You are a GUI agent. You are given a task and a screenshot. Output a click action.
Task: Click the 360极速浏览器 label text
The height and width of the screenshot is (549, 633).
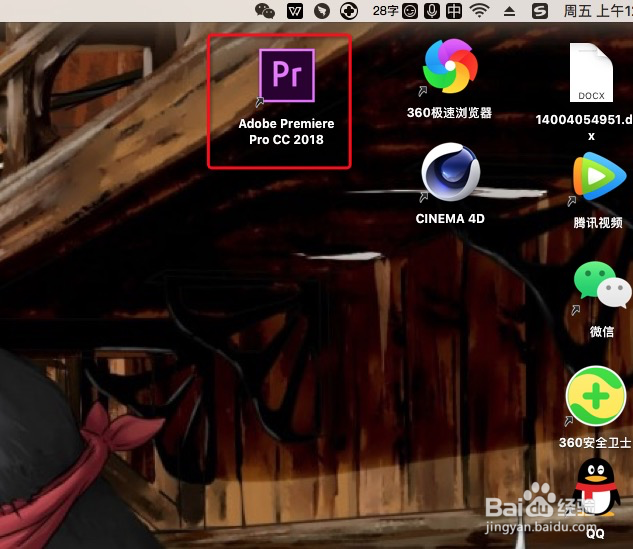tap(449, 113)
